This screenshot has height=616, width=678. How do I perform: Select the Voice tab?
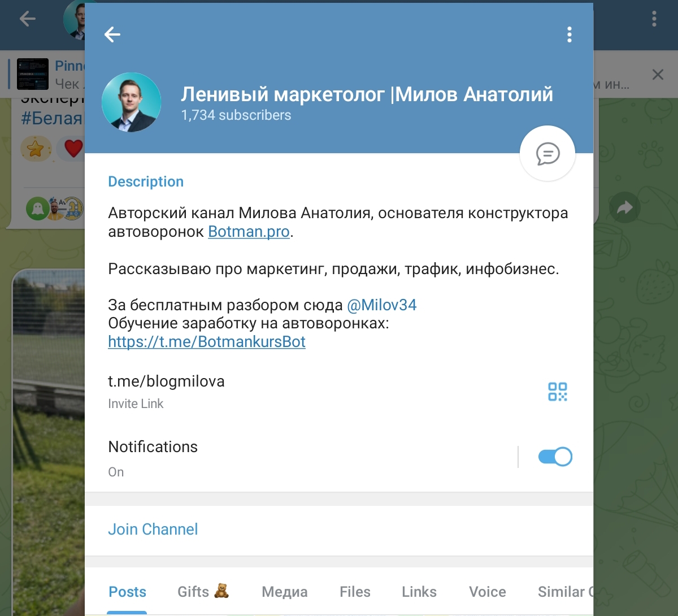pyautogui.click(x=488, y=592)
